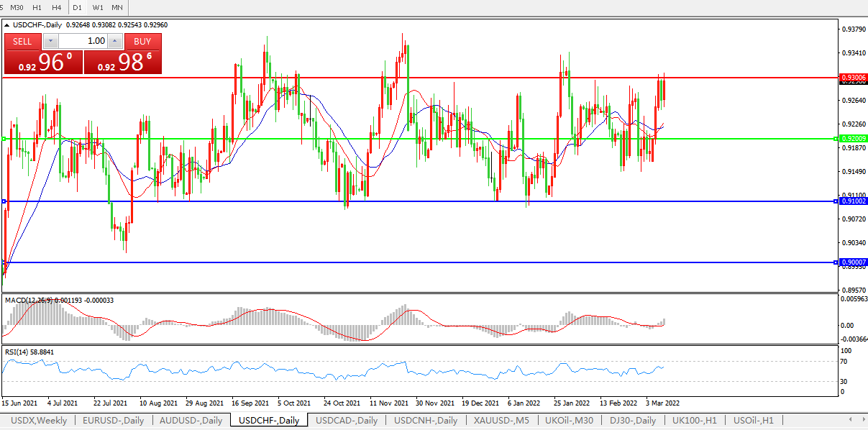Switch to the D1 timeframe
Image resolution: width=868 pixels, height=430 pixels.
77,7
